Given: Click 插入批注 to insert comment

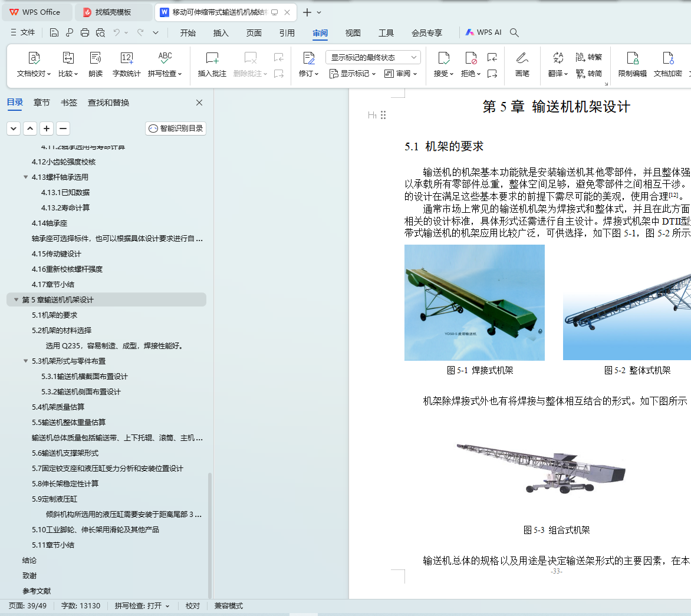Looking at the screenshot, I should 212,64.
